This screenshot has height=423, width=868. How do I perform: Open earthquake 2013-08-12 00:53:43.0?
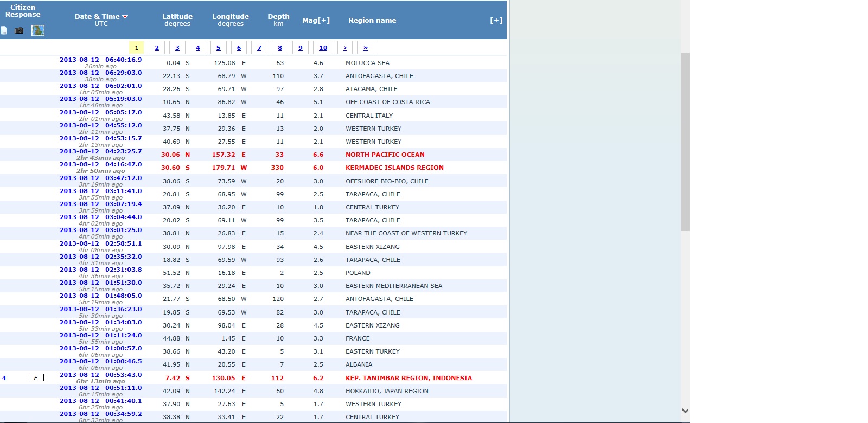(x=100, y=375)
